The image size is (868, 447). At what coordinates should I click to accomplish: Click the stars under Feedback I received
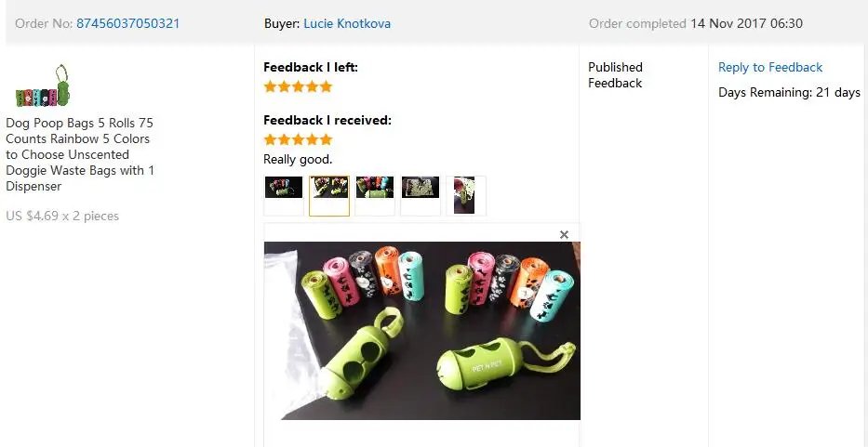click(x=298, y=138)
